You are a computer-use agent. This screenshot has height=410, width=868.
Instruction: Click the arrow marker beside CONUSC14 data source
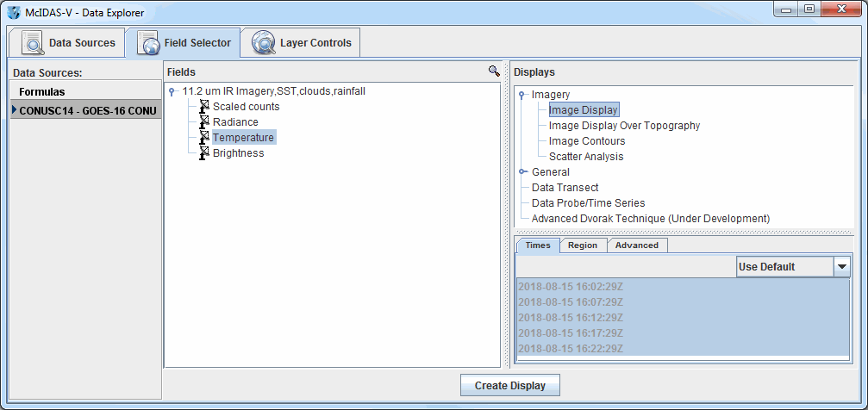pos(14,110)
